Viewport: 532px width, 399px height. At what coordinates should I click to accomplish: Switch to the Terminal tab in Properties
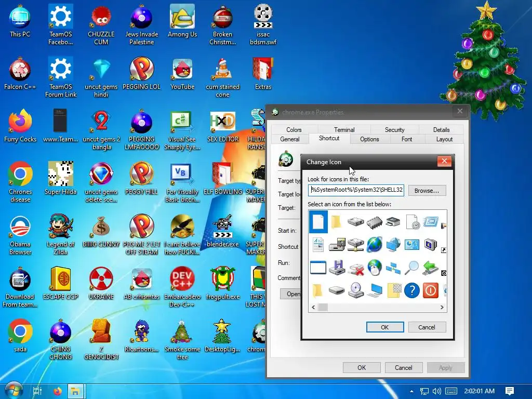[344, 129]
